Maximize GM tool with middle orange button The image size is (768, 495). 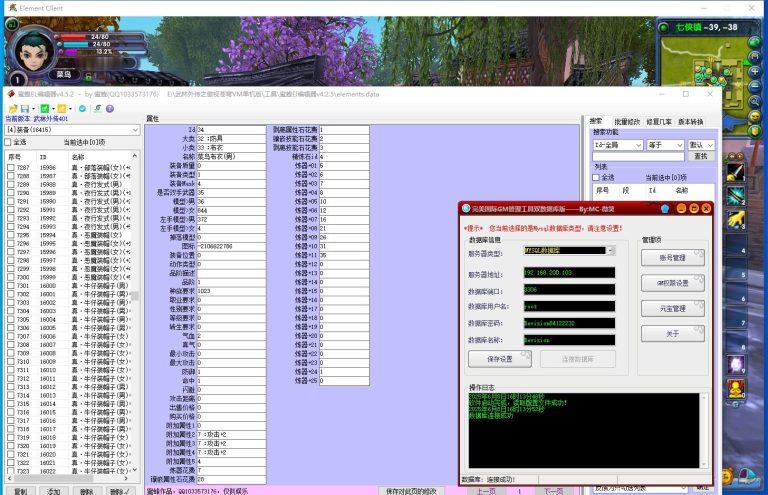[694, 209]
